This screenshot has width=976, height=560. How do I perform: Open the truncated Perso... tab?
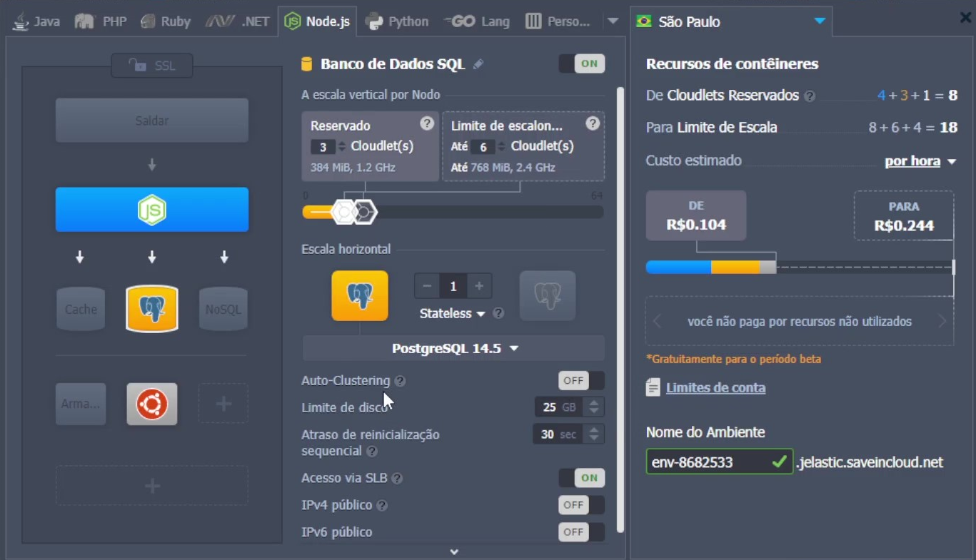[558, 21]
